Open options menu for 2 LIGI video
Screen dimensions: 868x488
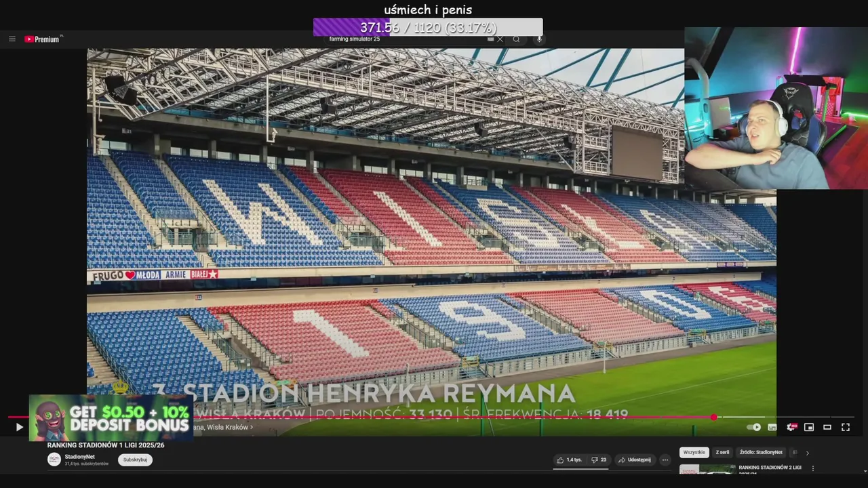(x=812, y=468)
